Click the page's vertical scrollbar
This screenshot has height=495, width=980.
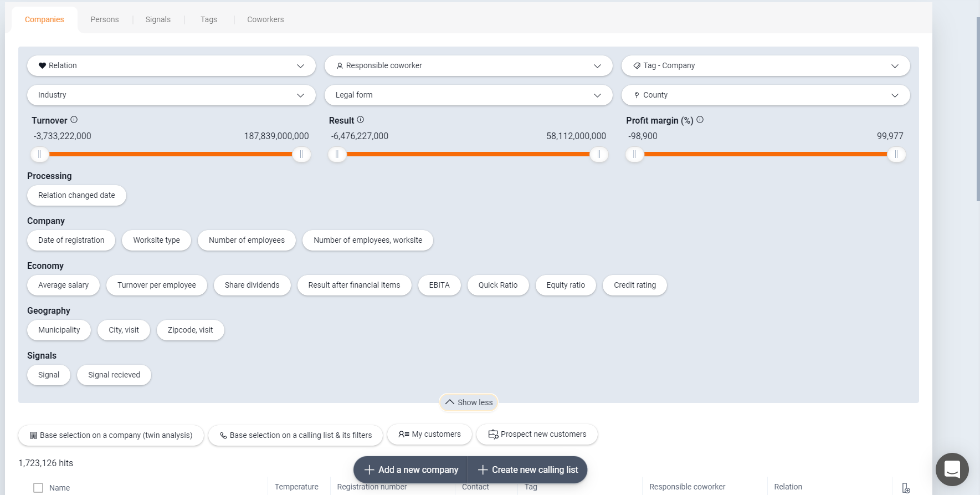coord(978,111)
